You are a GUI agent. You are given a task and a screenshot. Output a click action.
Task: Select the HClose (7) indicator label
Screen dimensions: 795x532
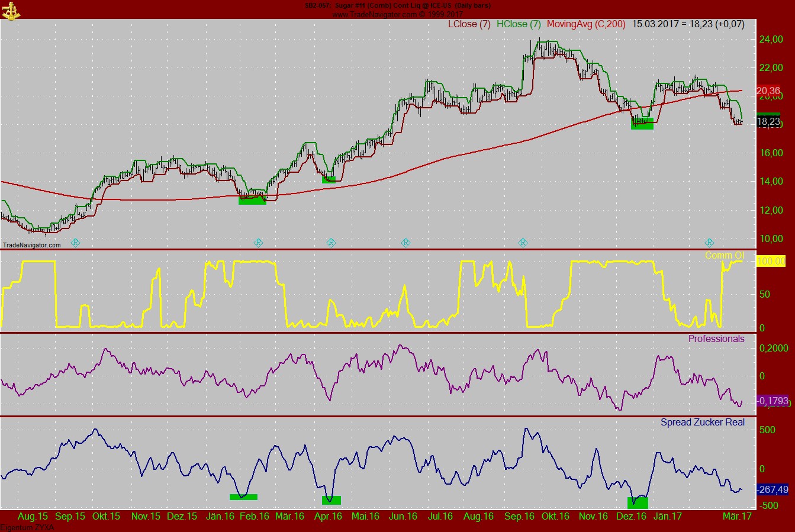(519, 24)
